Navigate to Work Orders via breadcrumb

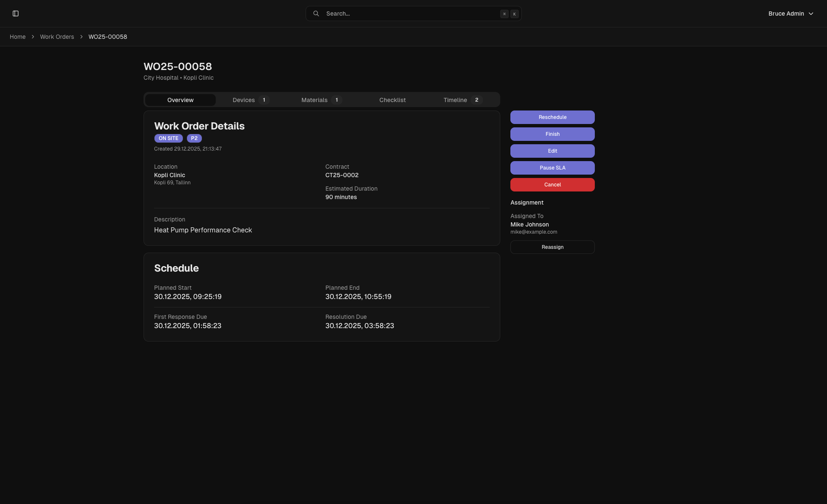pyautogui.click(x=57, y=37)
